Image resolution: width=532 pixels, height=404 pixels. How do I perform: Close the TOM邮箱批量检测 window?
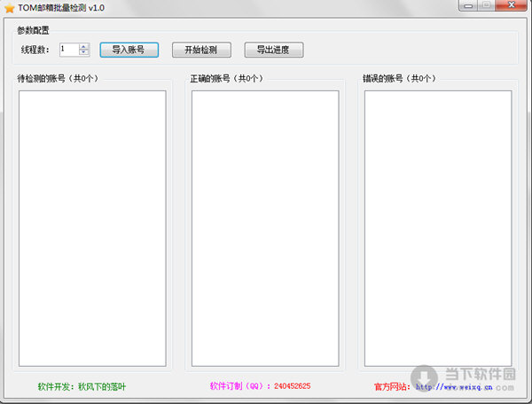coord(512,5)
